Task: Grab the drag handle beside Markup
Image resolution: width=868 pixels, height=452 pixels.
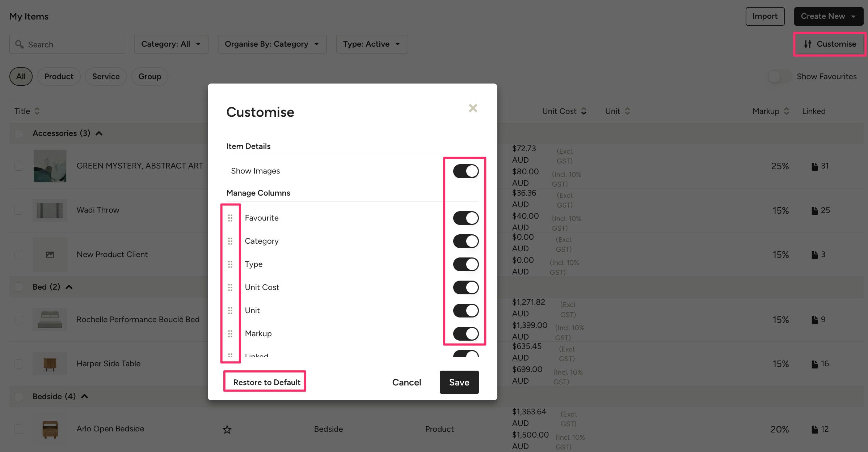Action: tap(230, 334)
